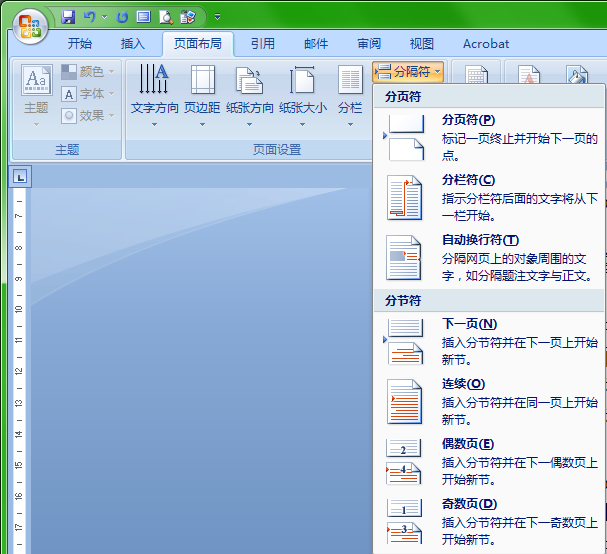Open the theme 颜色 dropdown
607x554 pixels.
pyautogui.click(x=88, y=72)
